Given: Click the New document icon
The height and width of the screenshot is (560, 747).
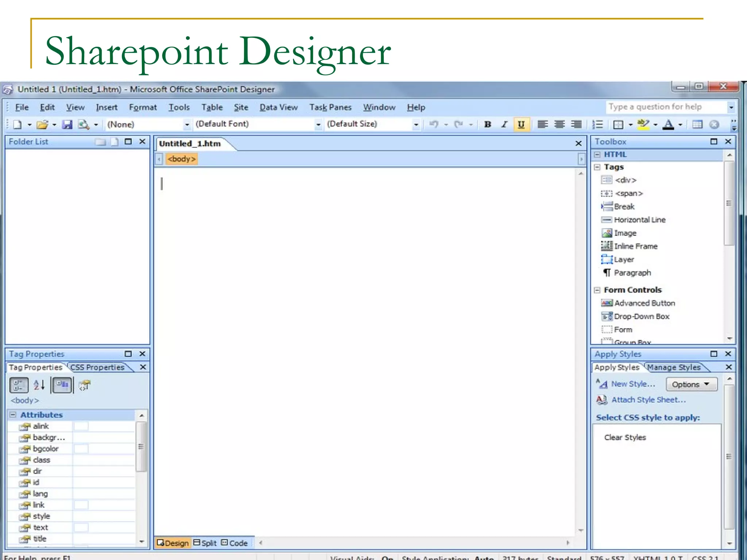Looking at the screenshot, I should pos(18,124).
